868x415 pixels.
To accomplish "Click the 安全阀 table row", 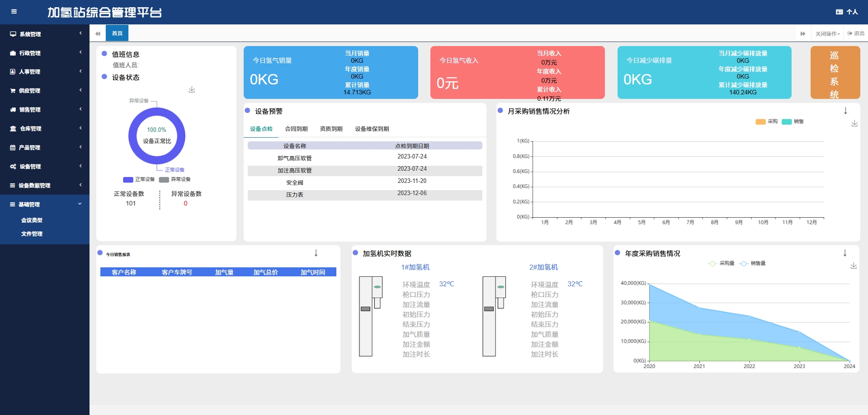I will 365,182.
